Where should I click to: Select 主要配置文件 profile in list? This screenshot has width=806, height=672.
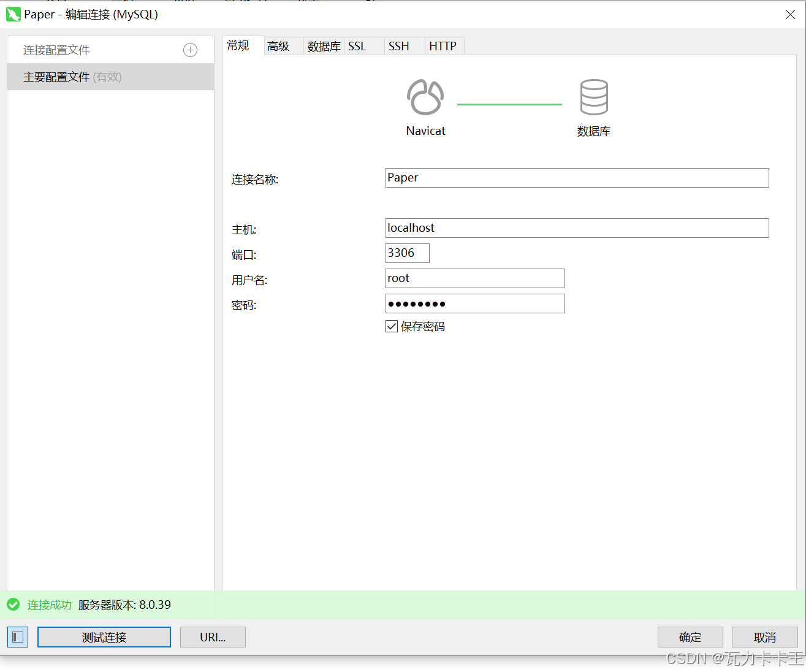tap(111, 77)
